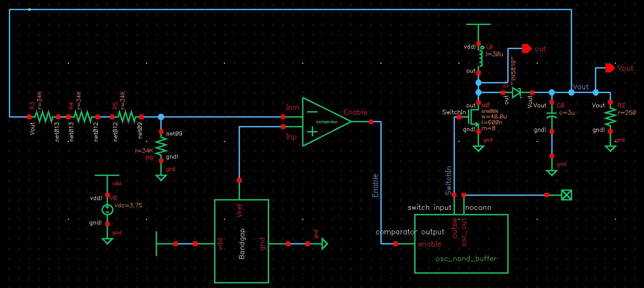Image resolution: width=644 pixels, height=288 pixels.
Task: Select the Bandgap block
Action: tap(241, 241)
